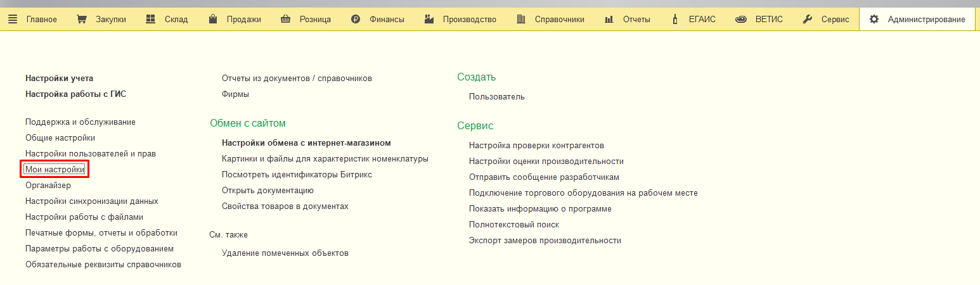The width and height of the screenshot is (980, 285).
Task: Click the shopping bag icon for Продажи
Action: pos(214,19)
